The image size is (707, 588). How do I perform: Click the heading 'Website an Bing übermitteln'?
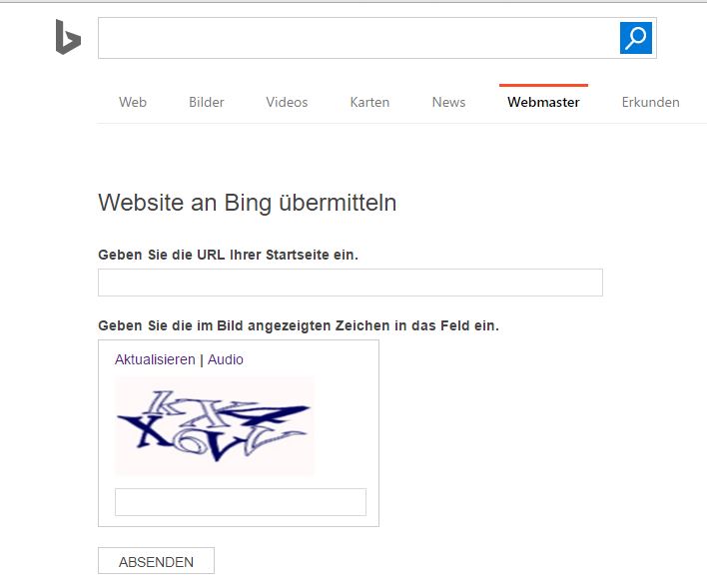pos(247,203)
